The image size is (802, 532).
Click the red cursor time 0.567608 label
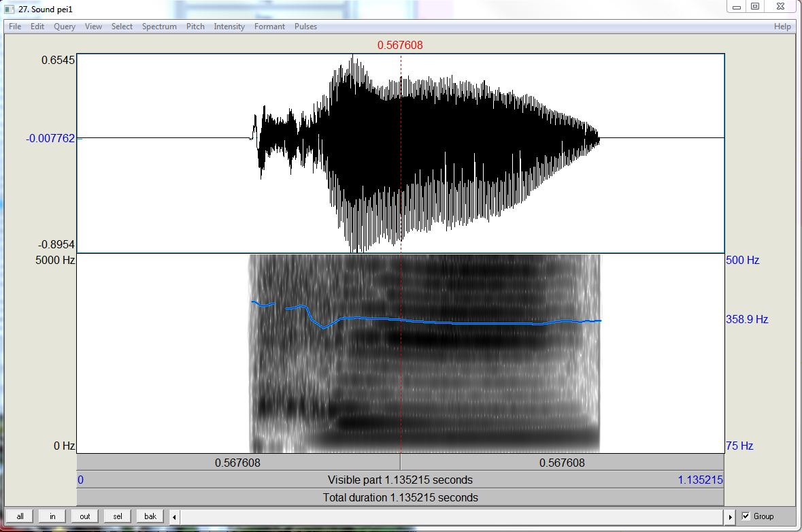tap(400, 45)
